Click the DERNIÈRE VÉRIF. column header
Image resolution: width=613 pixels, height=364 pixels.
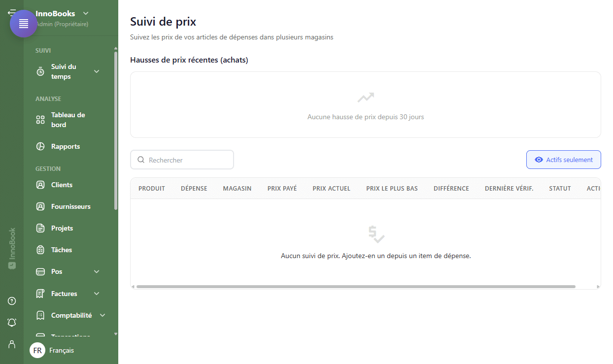[x=509, y=188]
